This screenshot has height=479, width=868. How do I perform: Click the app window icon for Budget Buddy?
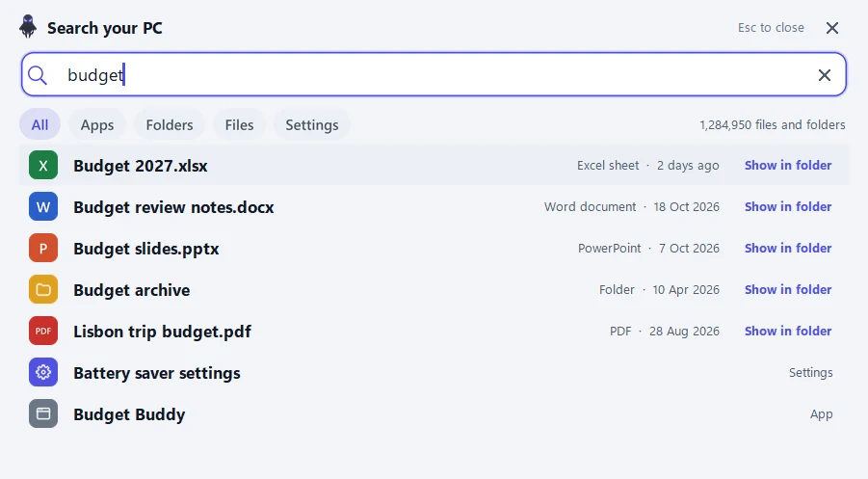pos(43,413)
